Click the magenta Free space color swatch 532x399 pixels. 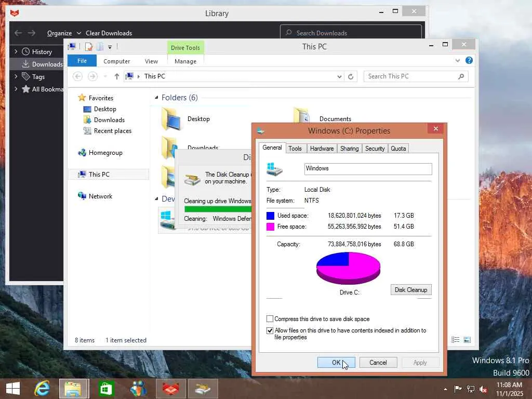coord(270,227)
